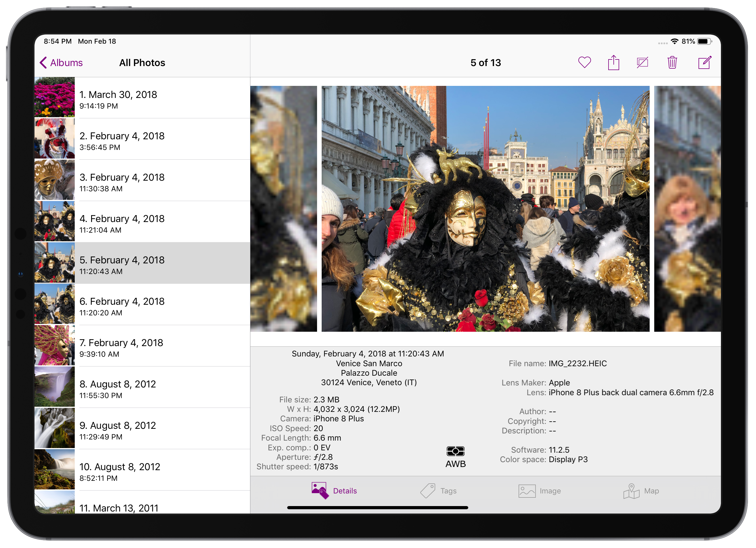Open the share sheet icon
Image resolution: width=756 pixels, height=548 pixels.
point(613,63)
